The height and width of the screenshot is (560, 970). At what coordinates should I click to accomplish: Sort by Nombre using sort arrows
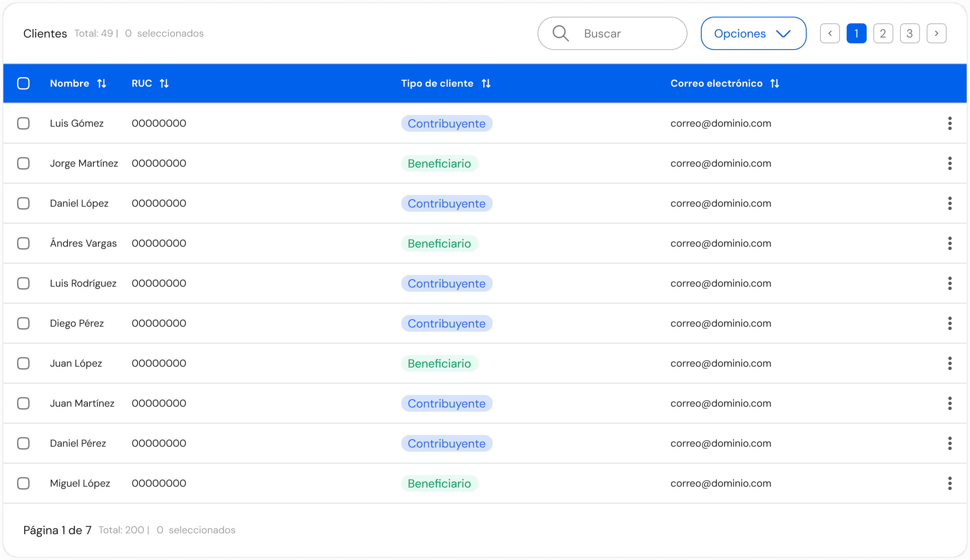click(x=102, y=83)
